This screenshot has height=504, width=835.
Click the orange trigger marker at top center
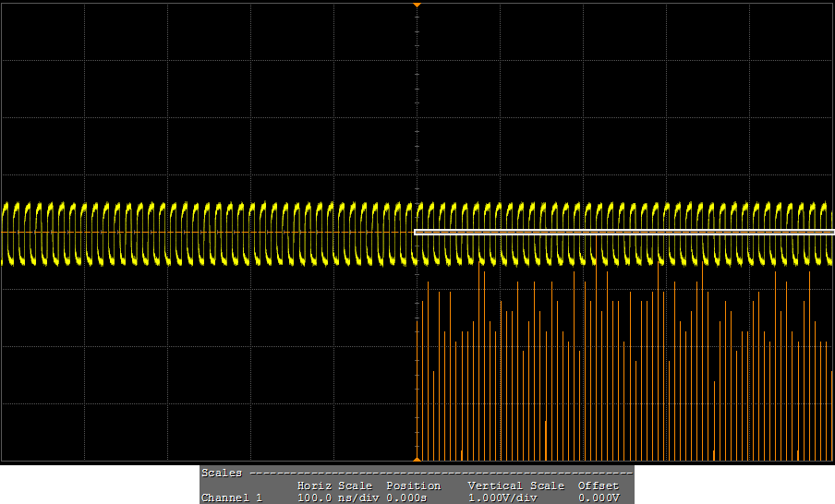(x=417, y=6)
